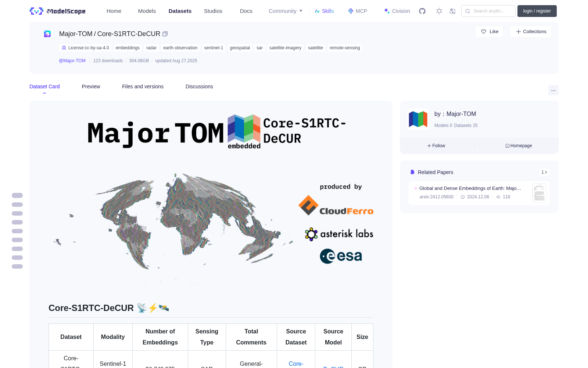Click the login / register button
Screen dimensions: 588x368
click(x=537, y=11)
